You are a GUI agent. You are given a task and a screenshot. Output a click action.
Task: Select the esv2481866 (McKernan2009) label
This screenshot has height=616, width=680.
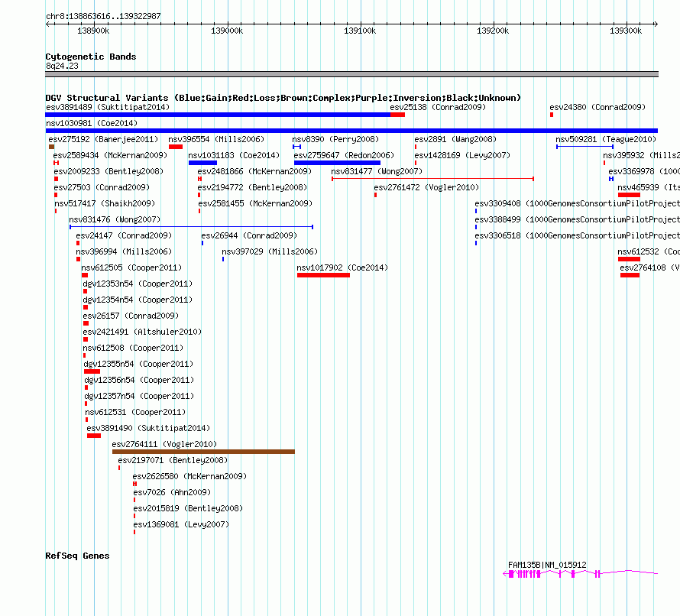(254, 171)
